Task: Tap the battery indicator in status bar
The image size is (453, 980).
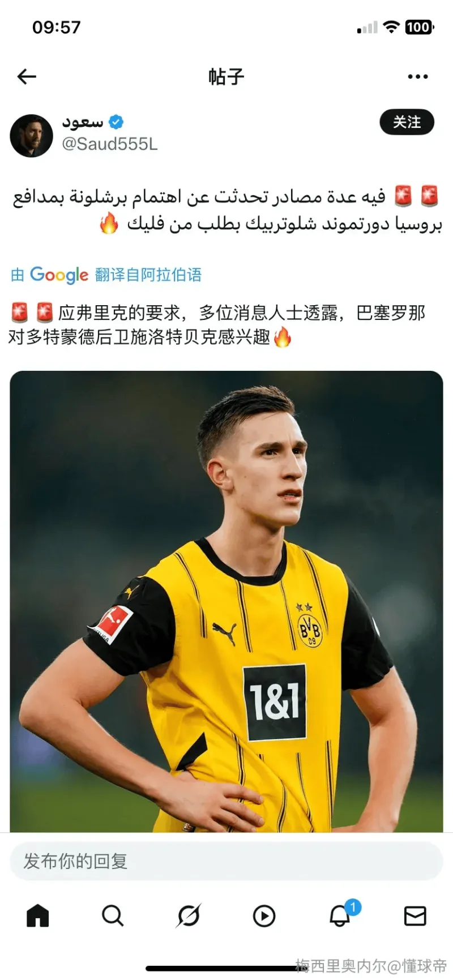Action: coord(420,27)
